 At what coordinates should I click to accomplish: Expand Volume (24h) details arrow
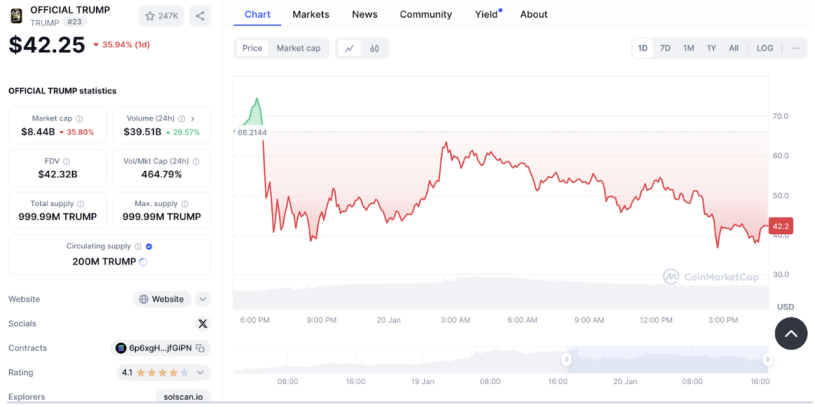pyautogui.click(x=193, y=119)
